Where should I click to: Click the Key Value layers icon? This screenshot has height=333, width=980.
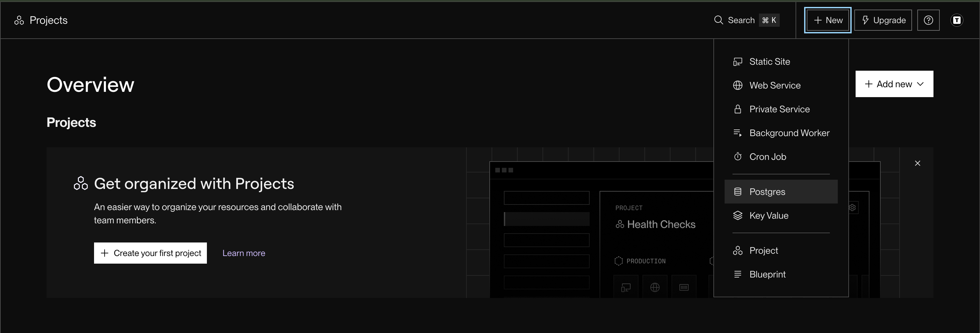[x=737, y=216]
